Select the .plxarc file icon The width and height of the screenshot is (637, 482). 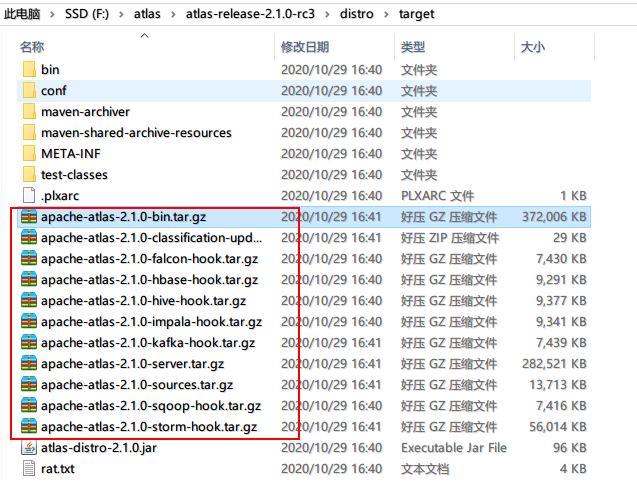pyautogui.click(x=28, y=196)
